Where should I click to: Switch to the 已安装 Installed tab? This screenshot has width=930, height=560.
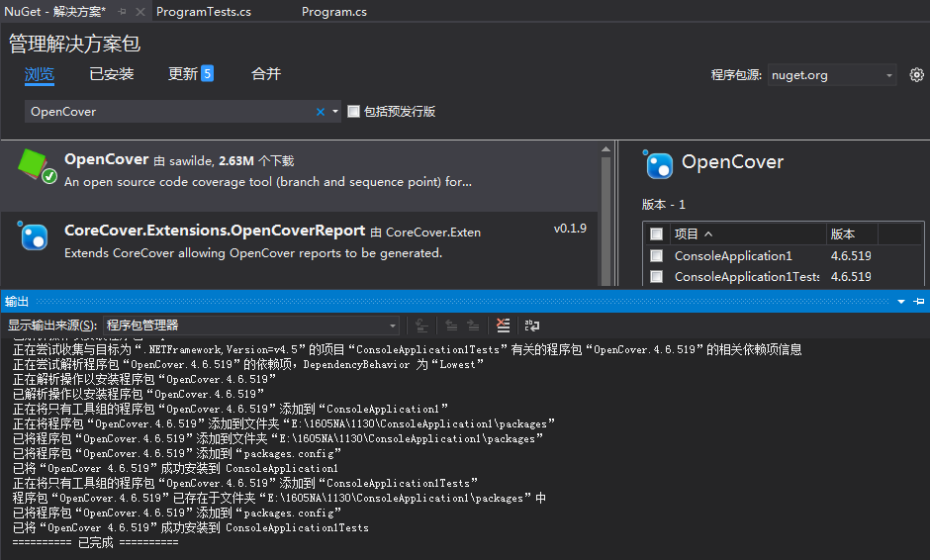(112, 74)
